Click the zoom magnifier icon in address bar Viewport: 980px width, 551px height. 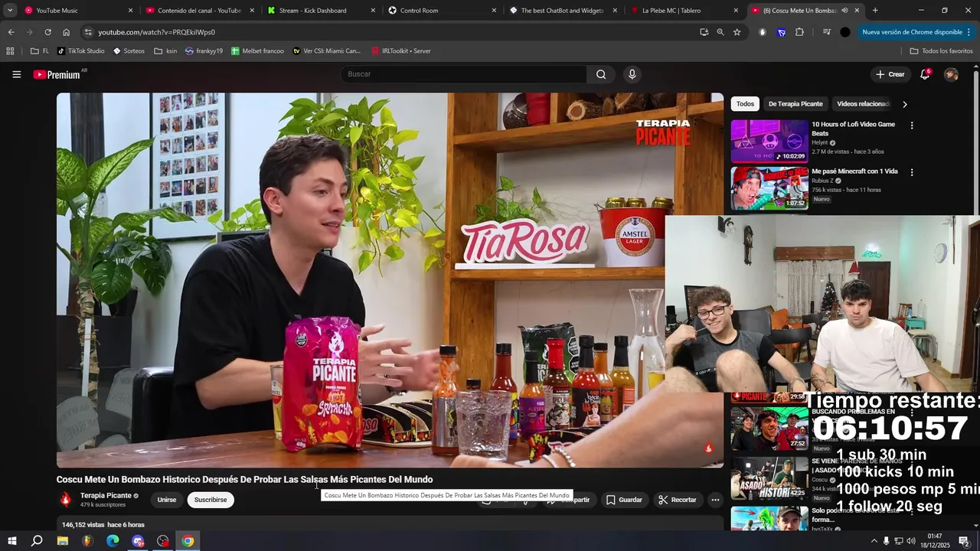[x=720, y=32]
